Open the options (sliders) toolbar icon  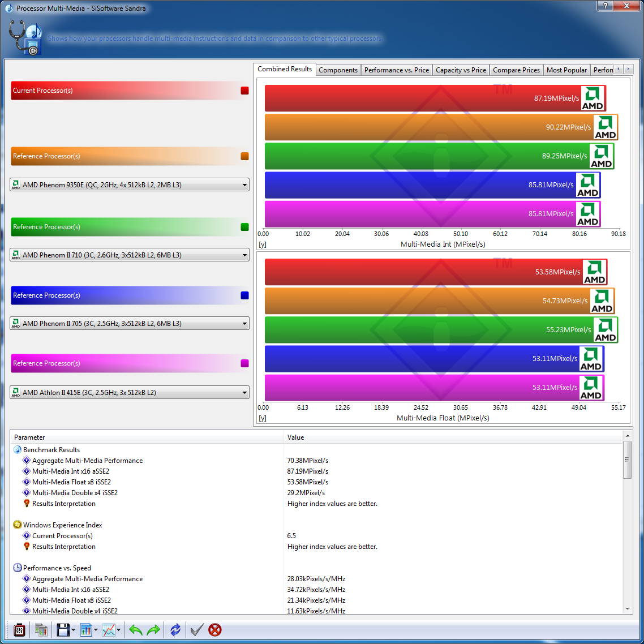click(x=19, y=630)
